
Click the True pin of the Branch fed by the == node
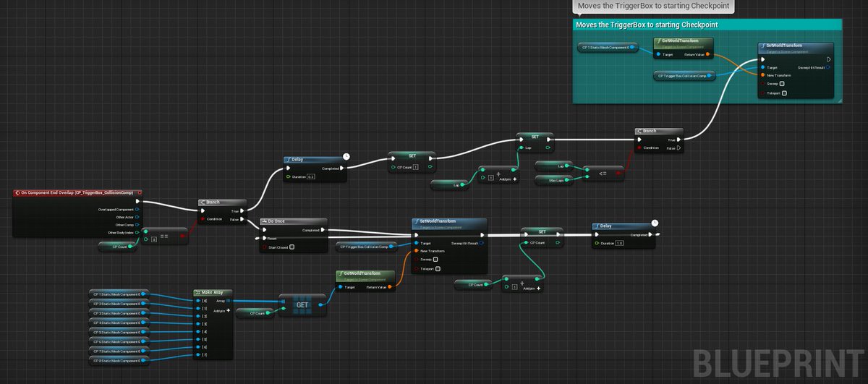tap(241, 211)
